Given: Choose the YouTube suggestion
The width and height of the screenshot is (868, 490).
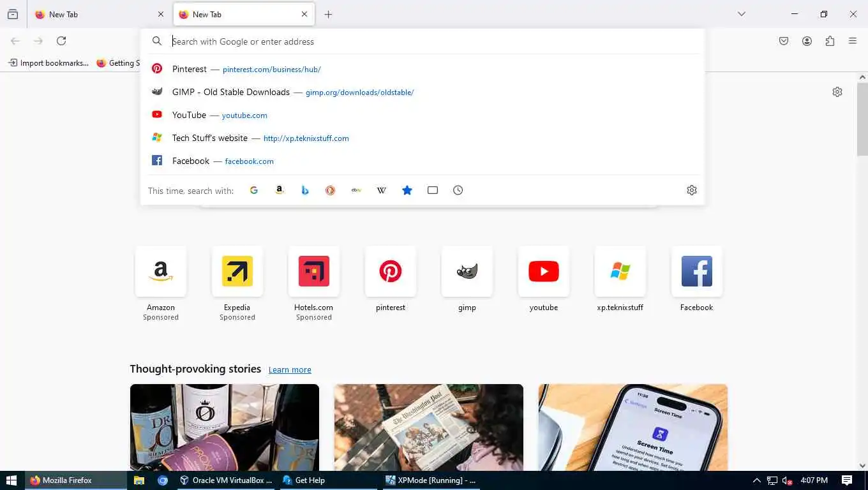Looking at the screenshot, I should coord(423,115).
